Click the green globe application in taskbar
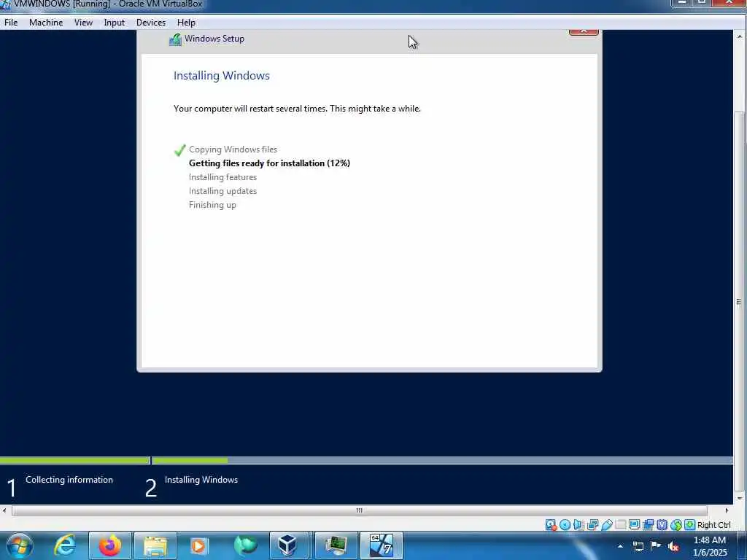Viewport: 747px width, 560px height. tap(245, 545)
